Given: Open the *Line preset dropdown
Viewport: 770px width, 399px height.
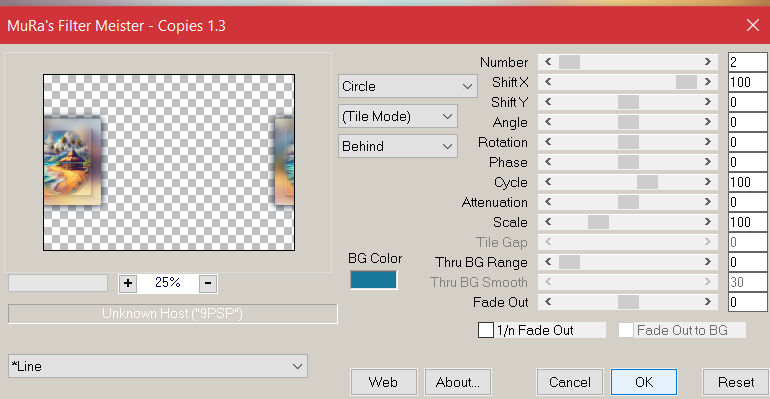Looking at the screenshot, I should click(158, 366).
